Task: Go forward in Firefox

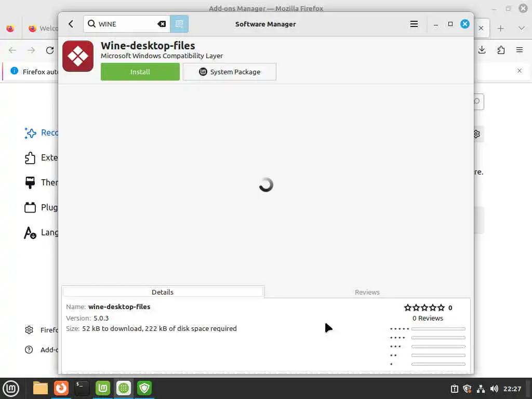Action: tap(31, 50)
